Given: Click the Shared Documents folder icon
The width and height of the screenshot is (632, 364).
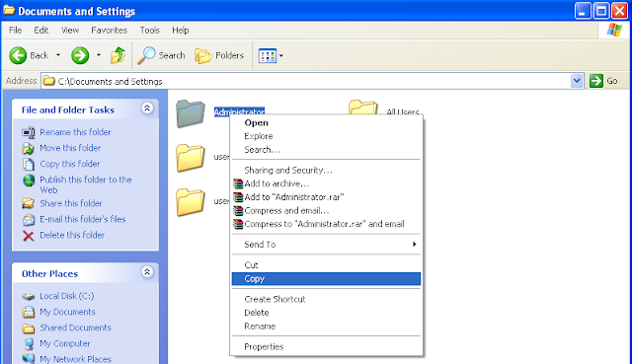Looking at the screenshot, I should pos(29,328).
